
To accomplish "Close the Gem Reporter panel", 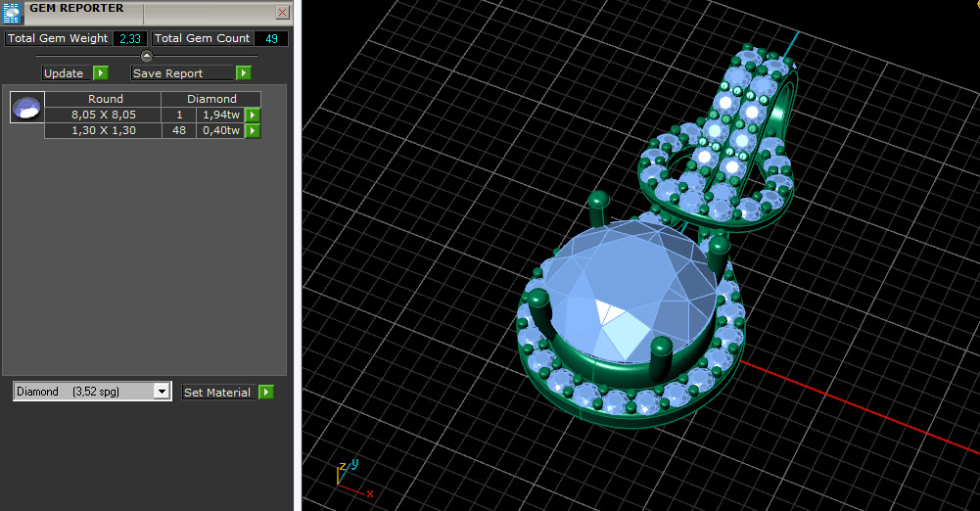I will 283,13.
